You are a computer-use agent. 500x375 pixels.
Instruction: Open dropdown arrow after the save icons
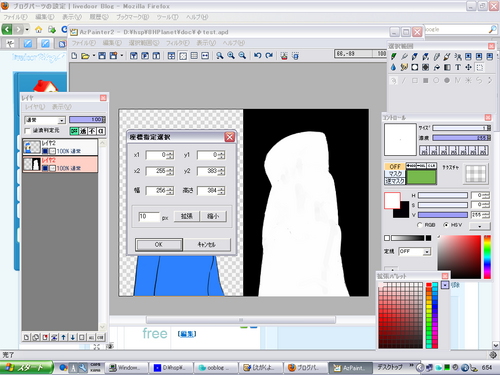[x=122, y=56]
